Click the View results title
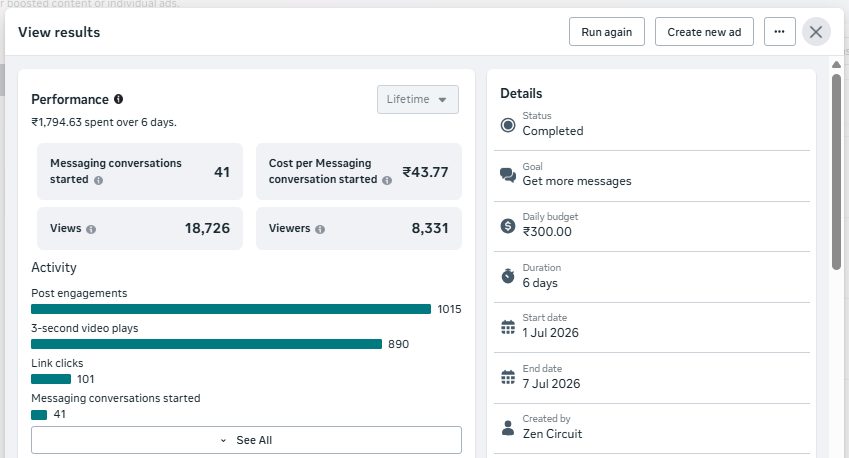The width and height of the screenshot is (849, 458). click(59, 32)
